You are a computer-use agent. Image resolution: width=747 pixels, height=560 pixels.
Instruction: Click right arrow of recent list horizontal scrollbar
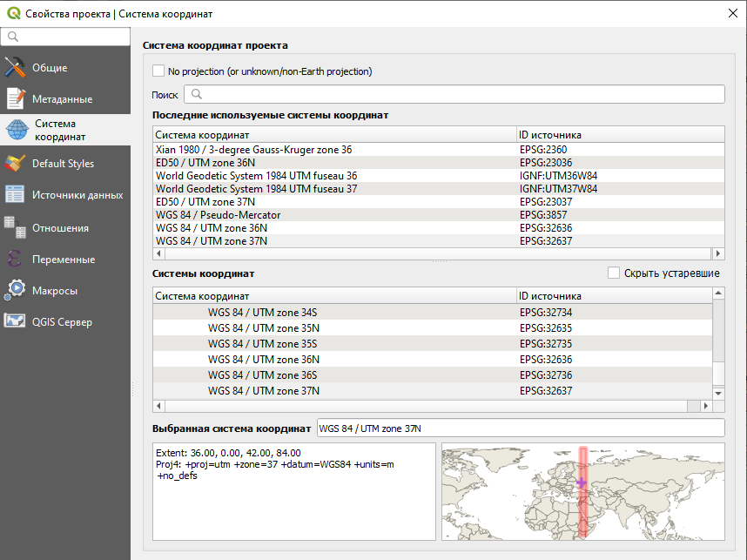(718, 253)
